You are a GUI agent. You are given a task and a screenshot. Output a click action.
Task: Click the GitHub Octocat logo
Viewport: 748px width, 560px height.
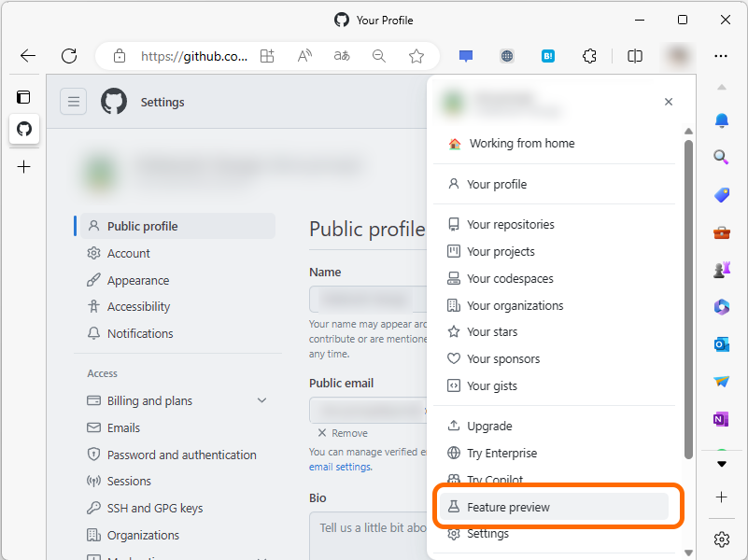tap(114, 102)
